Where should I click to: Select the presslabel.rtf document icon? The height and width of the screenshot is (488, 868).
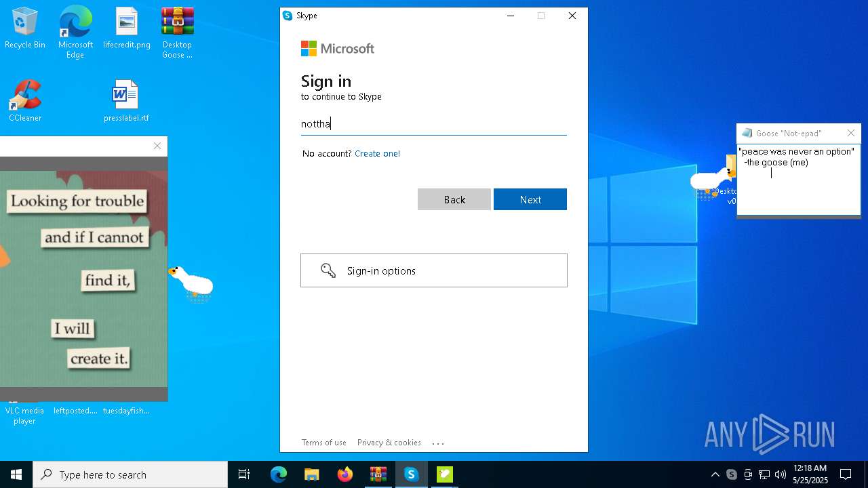[x=126, y=101]
